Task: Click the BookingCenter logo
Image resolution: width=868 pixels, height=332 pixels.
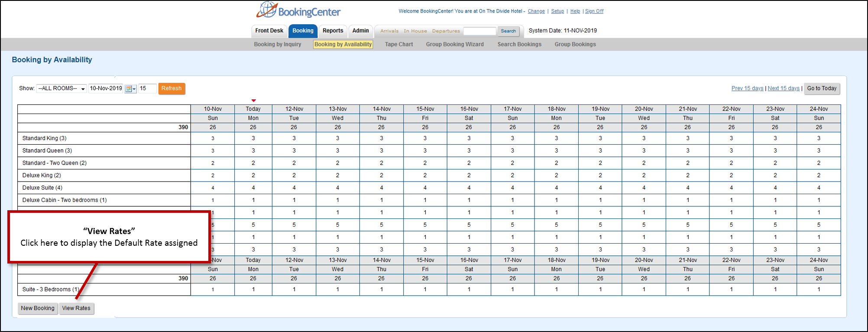Action: [x=298, y=10]
